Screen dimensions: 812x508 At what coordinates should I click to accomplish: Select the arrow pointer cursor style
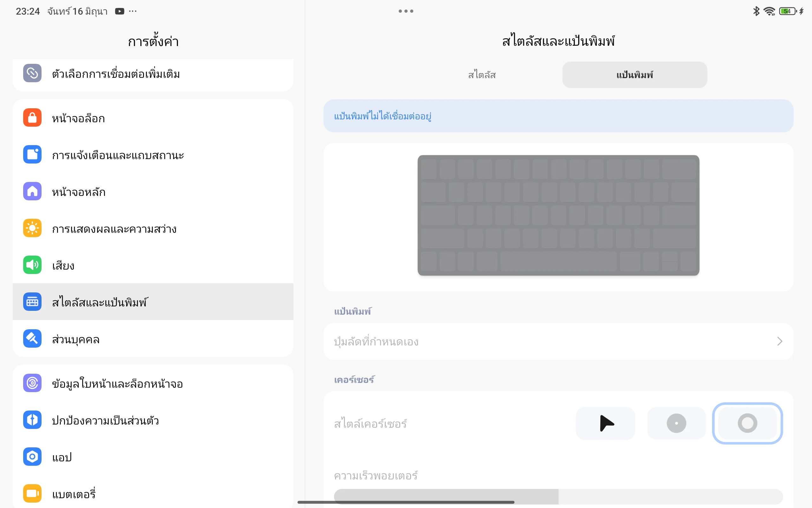pyautogui.click(x=605, y=423)
